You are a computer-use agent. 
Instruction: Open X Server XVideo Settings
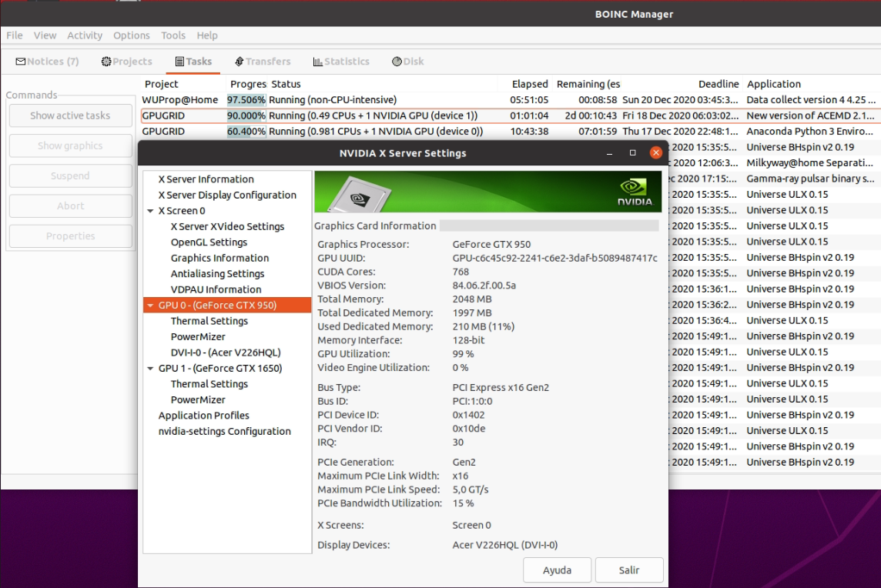point(227,226)
